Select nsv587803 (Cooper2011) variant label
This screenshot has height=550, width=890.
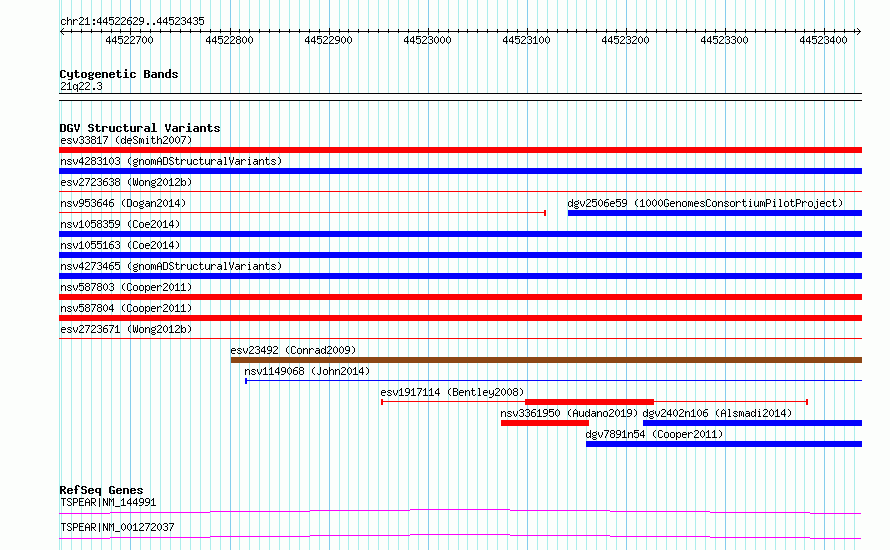126,287
